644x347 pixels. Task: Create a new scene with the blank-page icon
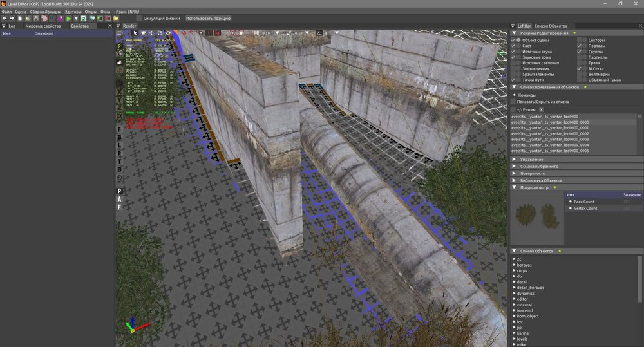[x=20, y=19]
